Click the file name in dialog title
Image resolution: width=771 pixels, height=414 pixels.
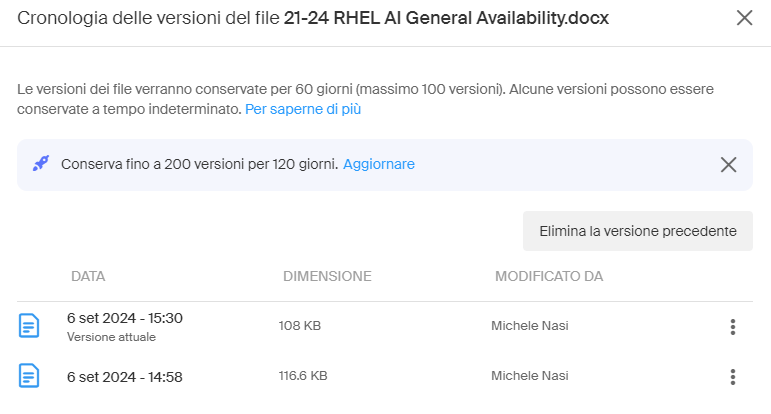tap(446, 18)
